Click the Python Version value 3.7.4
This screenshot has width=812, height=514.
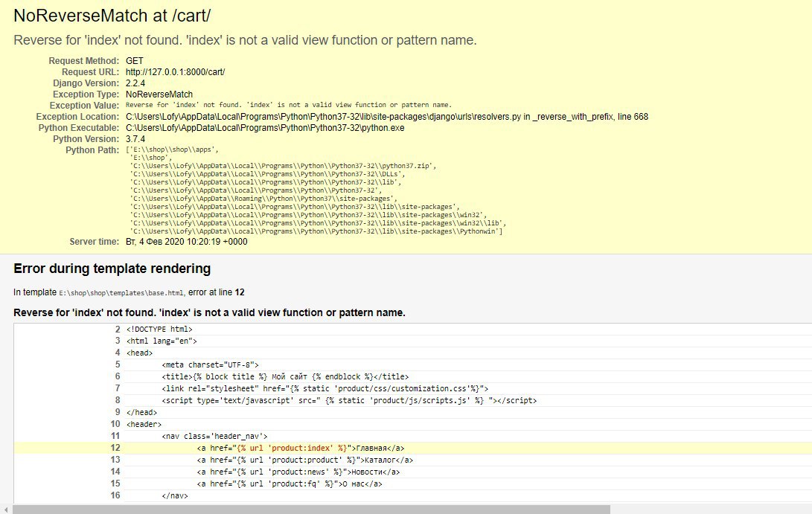pos(135,138)
